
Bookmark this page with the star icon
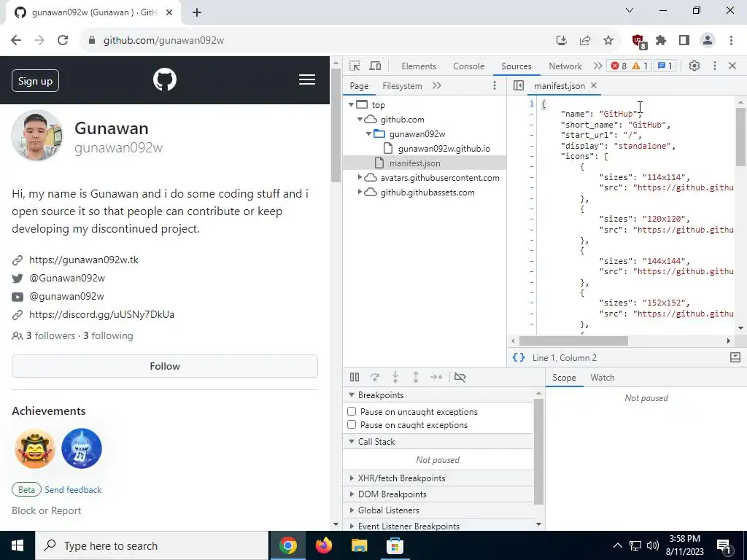608,41
